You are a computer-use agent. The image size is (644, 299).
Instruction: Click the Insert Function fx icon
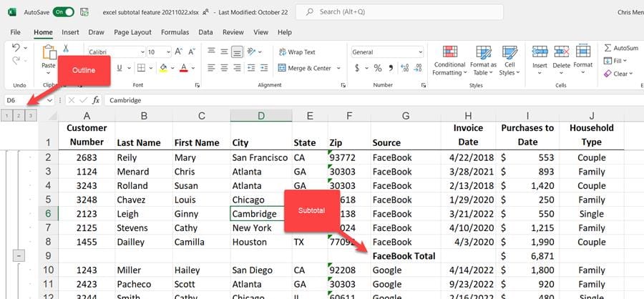point(96,100)
